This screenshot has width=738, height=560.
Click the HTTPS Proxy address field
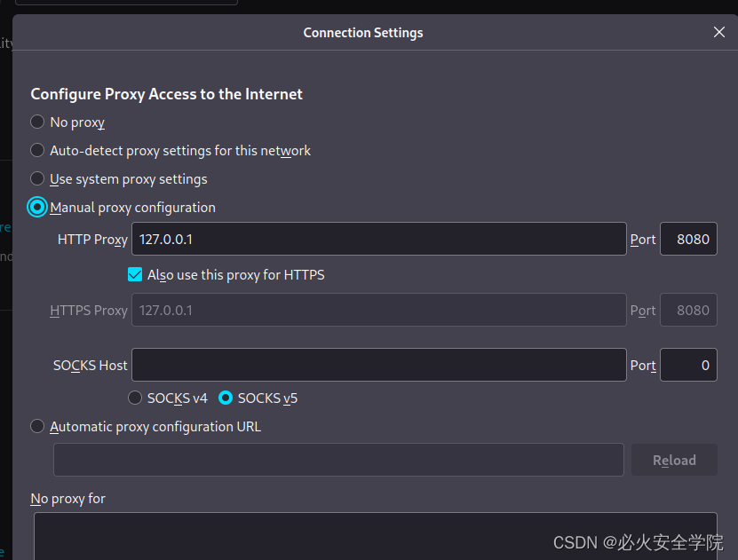click(378, 311)
